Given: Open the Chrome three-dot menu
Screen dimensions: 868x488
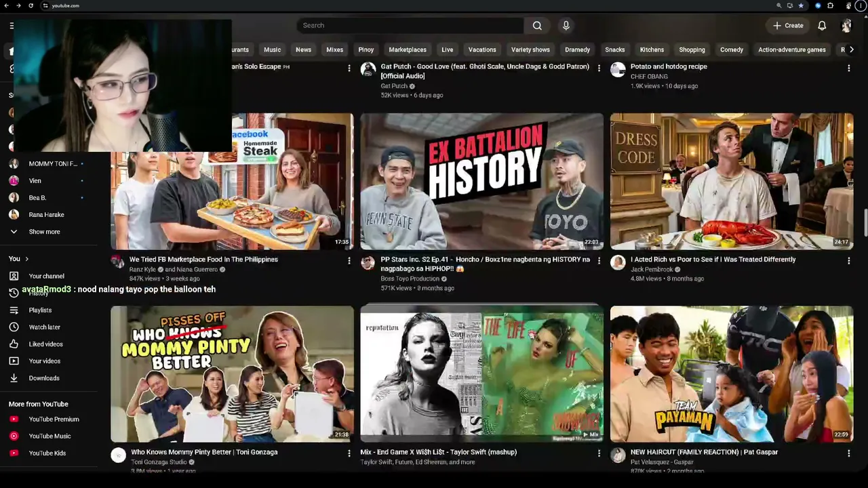Looking at the screenshot, I should (861, 5).
